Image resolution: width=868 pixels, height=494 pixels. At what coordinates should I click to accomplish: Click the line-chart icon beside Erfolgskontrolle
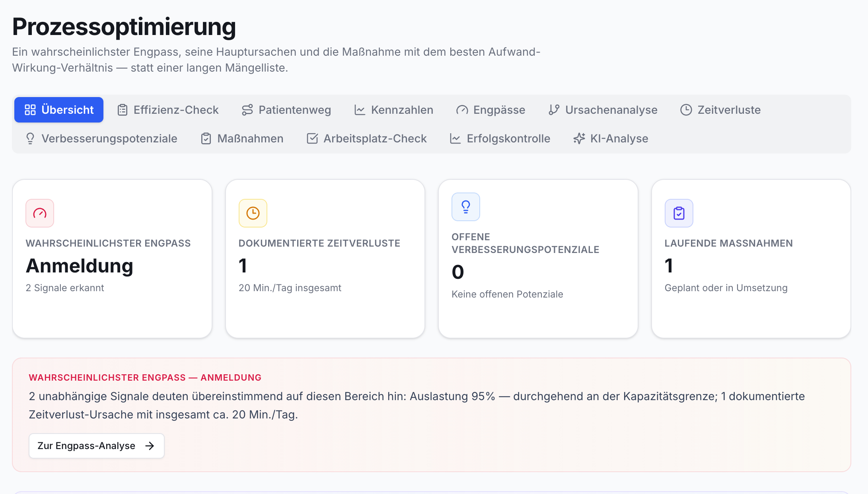[x=455, y=138]
